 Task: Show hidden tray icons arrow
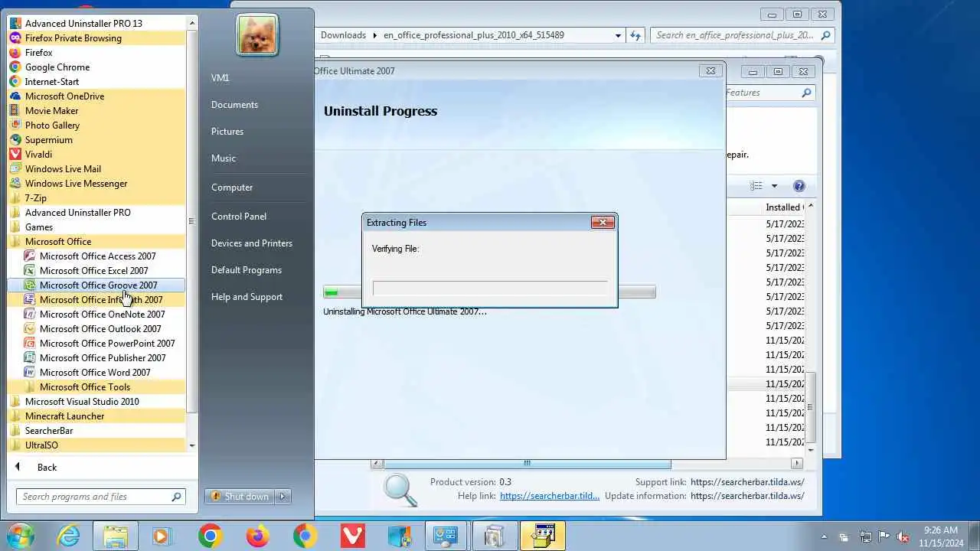[824, 536]
